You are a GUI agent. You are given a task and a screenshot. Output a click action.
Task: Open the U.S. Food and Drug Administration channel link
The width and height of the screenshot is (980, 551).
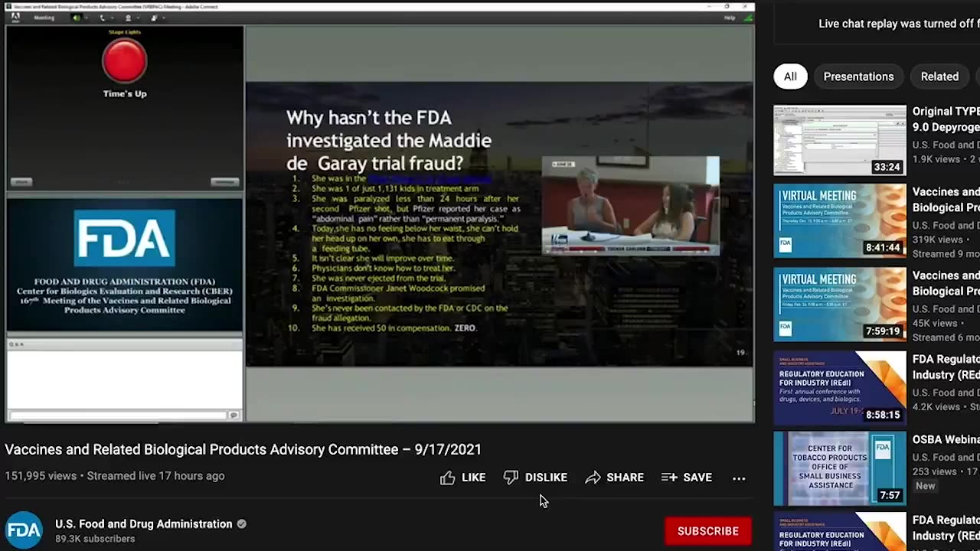click(143, 524)
